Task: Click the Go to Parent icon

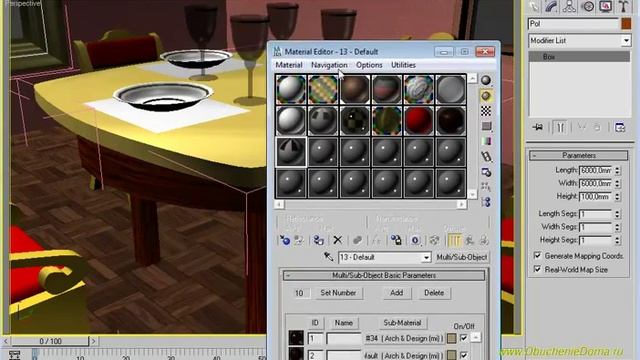Action: coord(469,240)
